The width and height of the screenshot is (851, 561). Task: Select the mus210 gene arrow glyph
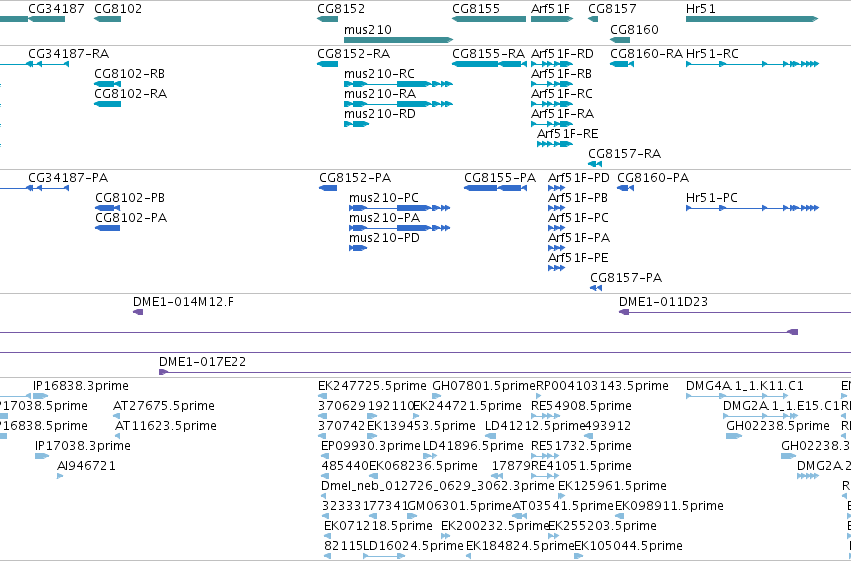(x=398, y=40)
